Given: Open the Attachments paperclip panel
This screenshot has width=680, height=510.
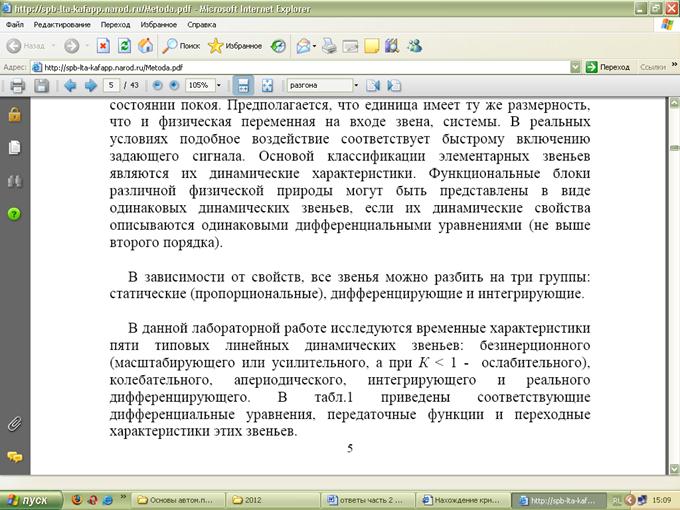Looking at the screenshot, I should (x=14, y=424).
